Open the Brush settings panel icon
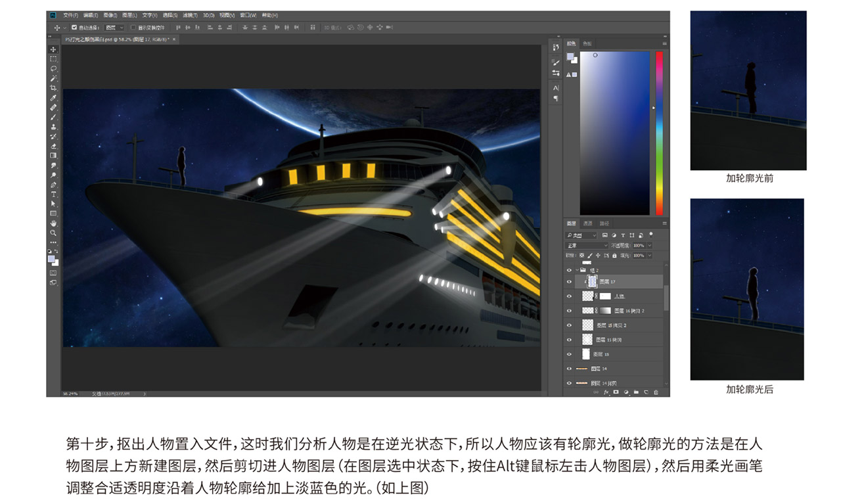Image resolution: width=841 pixels, height=504 pixels. click(x=556, y=62)
